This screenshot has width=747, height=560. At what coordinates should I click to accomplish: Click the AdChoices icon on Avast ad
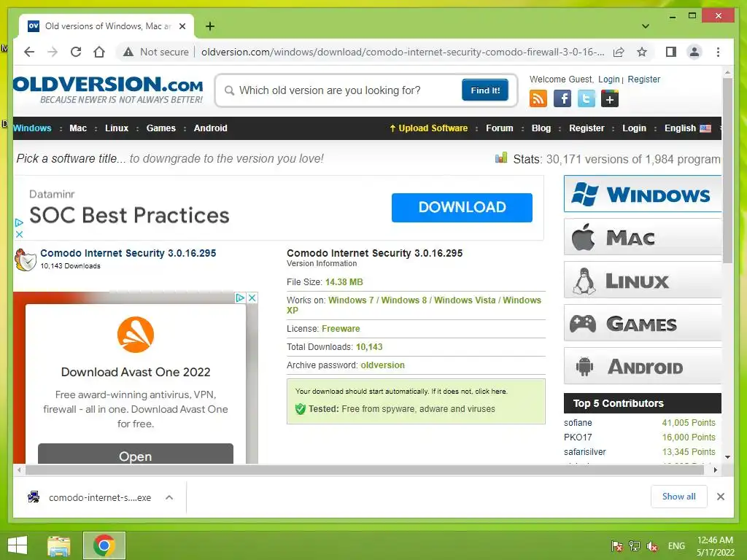(240, 298)
